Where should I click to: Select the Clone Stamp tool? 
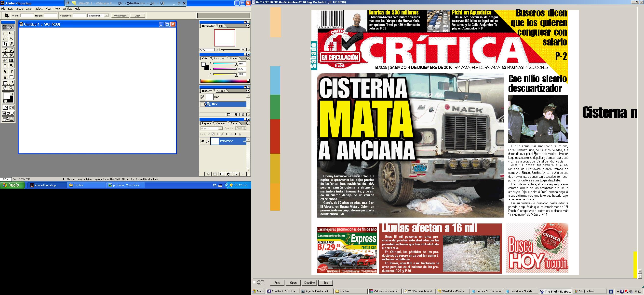click(5, 55)
